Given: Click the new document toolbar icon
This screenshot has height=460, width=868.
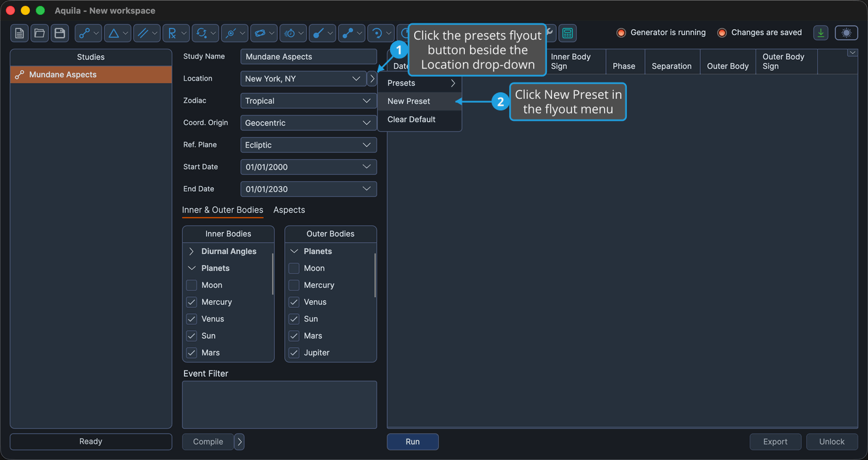Looking at the screenshot, I should [x=20, y=33].
